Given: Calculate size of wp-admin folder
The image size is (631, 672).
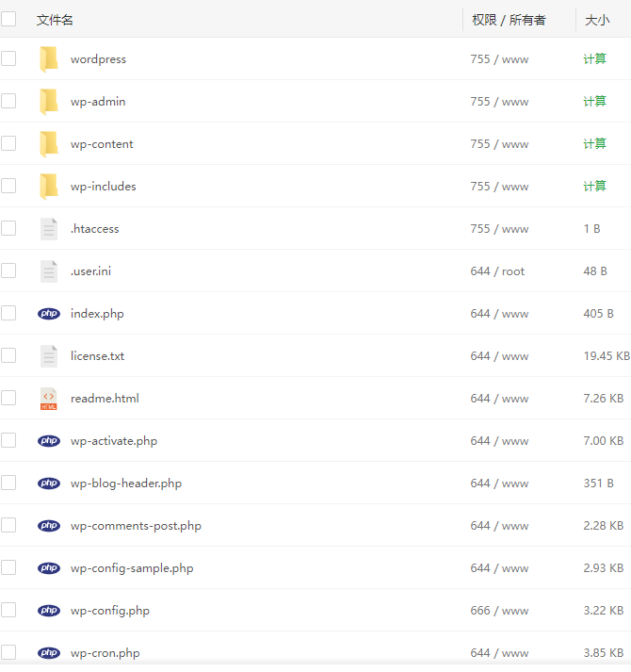Looking at the screenshot, I should coord(594,101).
